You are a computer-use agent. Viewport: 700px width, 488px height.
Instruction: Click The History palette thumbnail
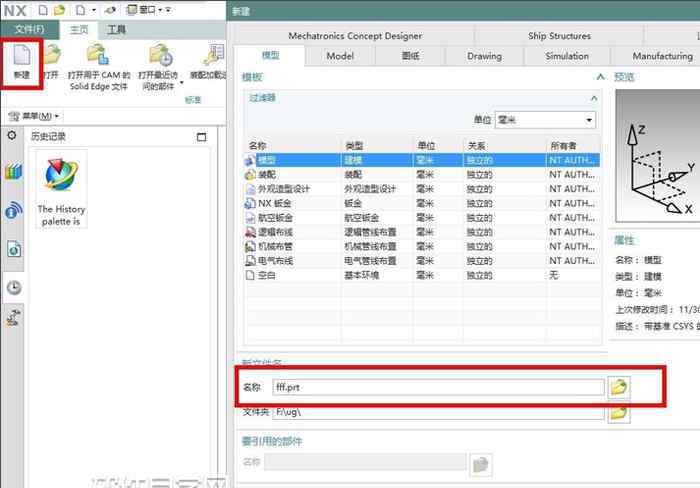click(61, 189)
